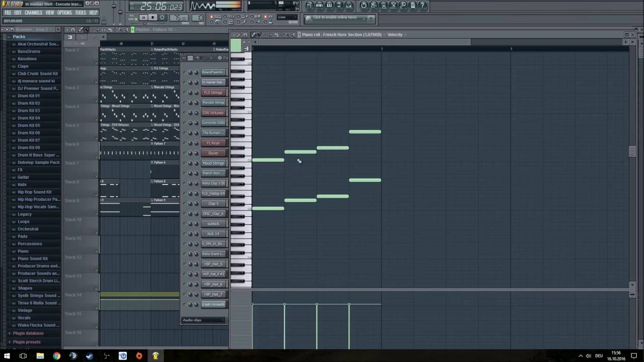Arm the record button in transport
This screenshot has height=362, width=644.
coord(162,18)
